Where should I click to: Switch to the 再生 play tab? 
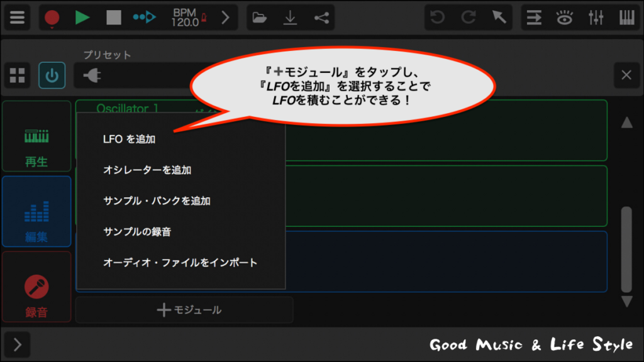(36, 136)
